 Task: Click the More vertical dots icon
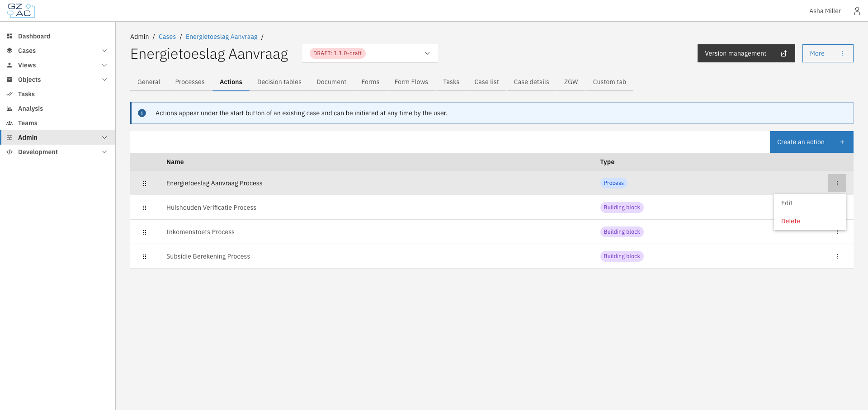click(842, 53)
